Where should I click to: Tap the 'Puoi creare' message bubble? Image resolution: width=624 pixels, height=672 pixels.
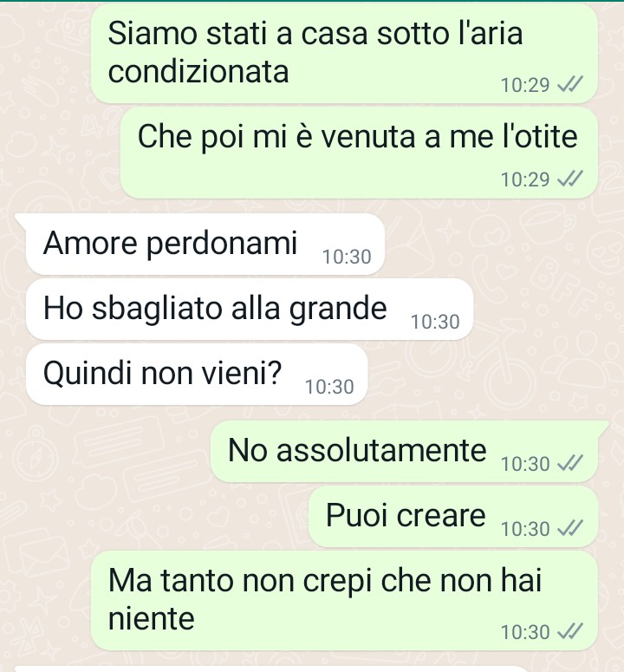[x=453, y=516]
